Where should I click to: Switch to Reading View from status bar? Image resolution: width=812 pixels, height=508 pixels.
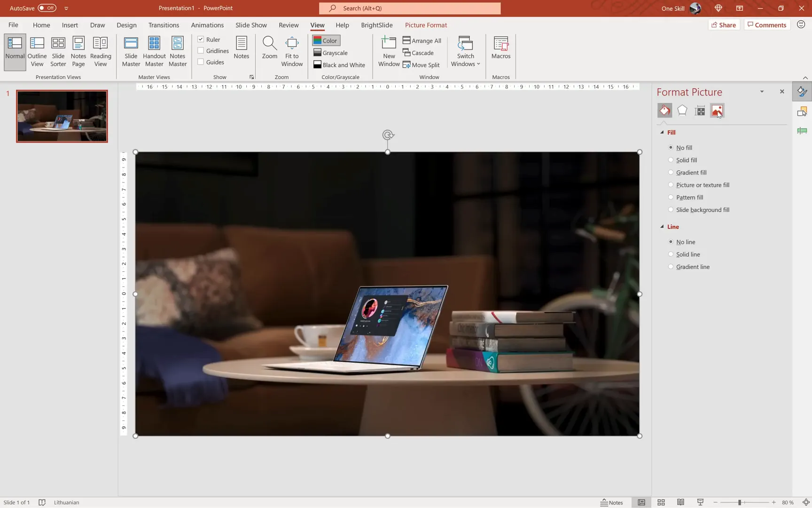coord(680,502)
